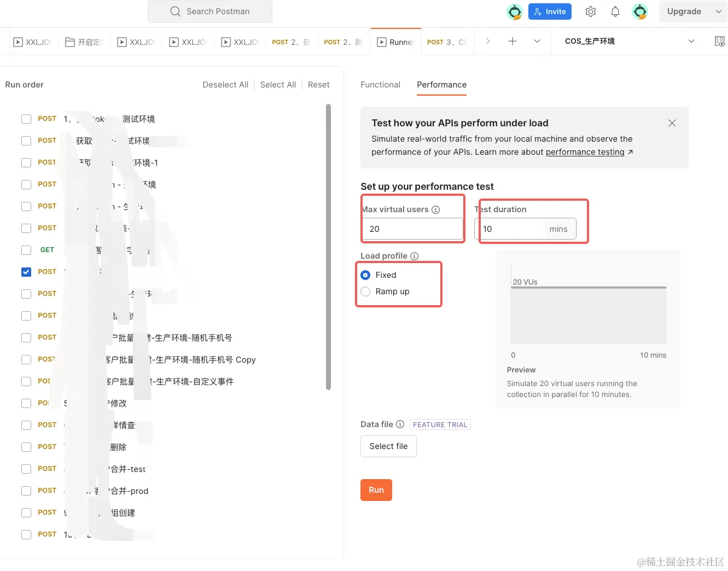This screenshot has height=571, width=728.
Task: Click the mins unit in Test duration
Action: coord(558,229)
